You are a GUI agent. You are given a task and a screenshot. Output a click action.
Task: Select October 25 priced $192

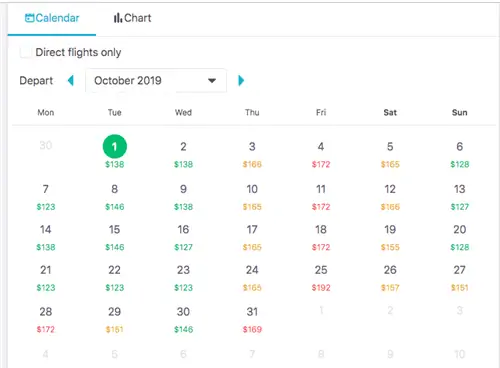click(x=321, y=278)
